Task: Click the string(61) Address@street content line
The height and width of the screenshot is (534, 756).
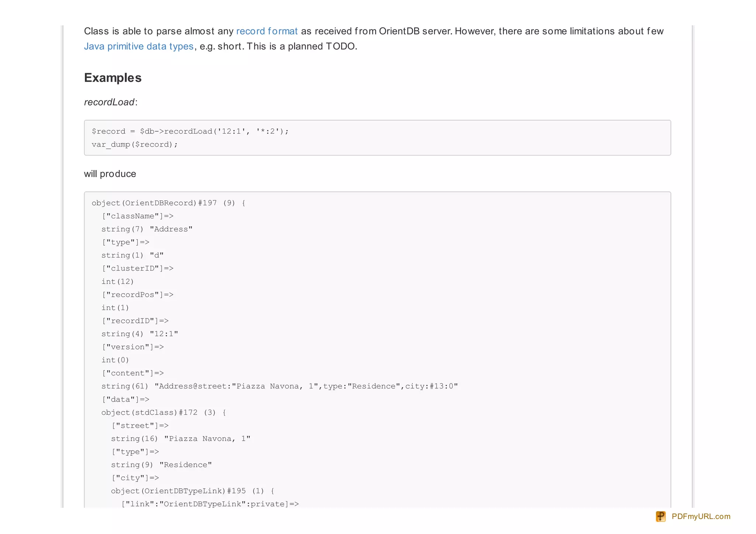Action: (279, 386)
